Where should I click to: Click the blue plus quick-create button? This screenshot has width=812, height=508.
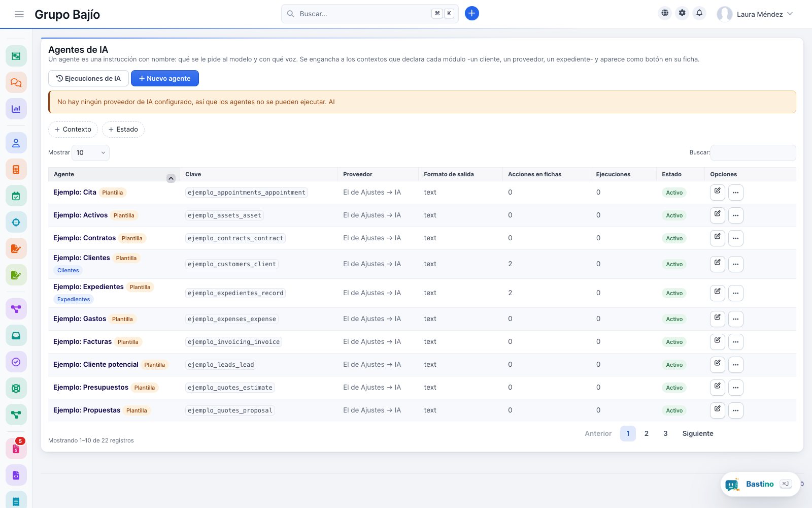click(472, 13)
